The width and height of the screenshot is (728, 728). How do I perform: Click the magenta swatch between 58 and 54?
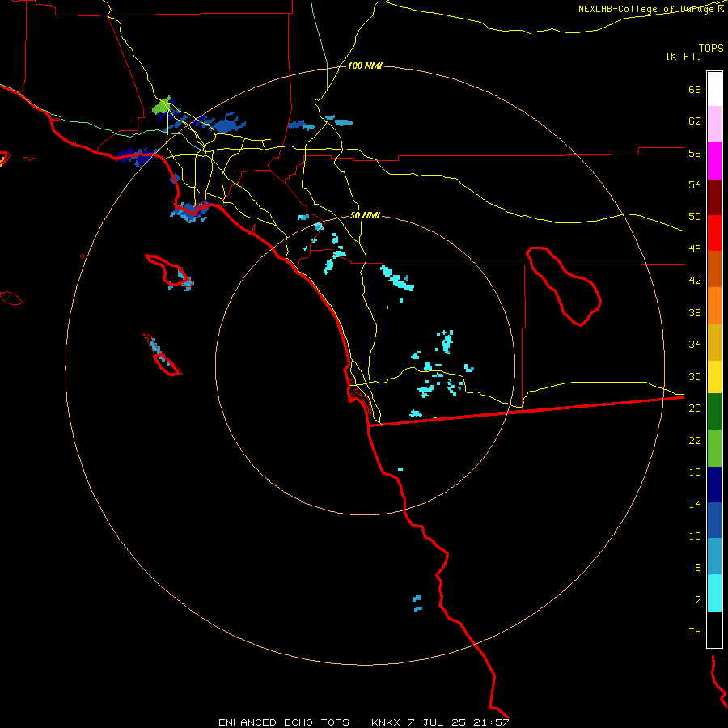tap(714, 161)
